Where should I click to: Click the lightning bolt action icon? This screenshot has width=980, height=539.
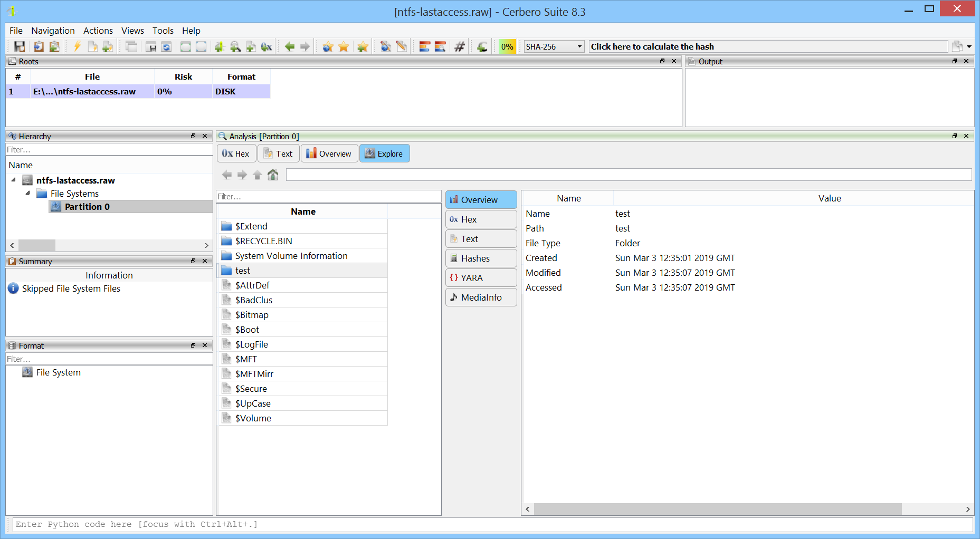77,46
